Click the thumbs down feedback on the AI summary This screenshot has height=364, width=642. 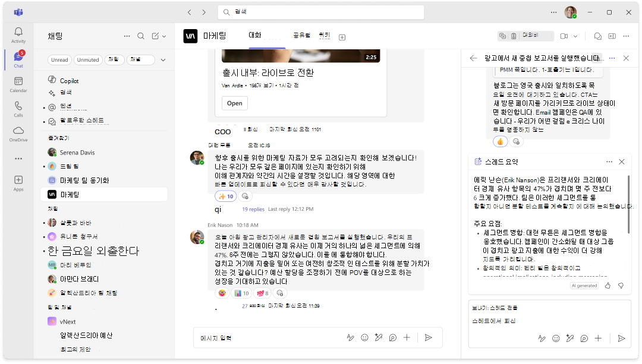[x=621, y=286]
